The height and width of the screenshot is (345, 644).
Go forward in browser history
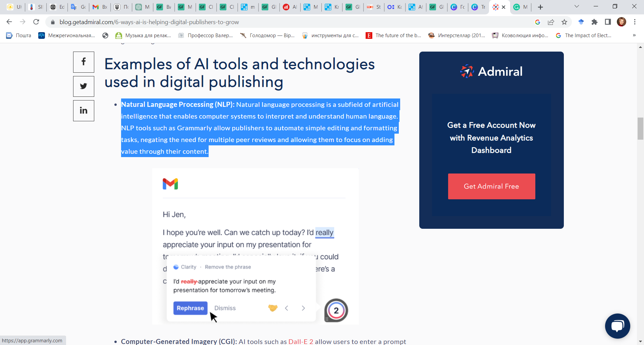22,22
